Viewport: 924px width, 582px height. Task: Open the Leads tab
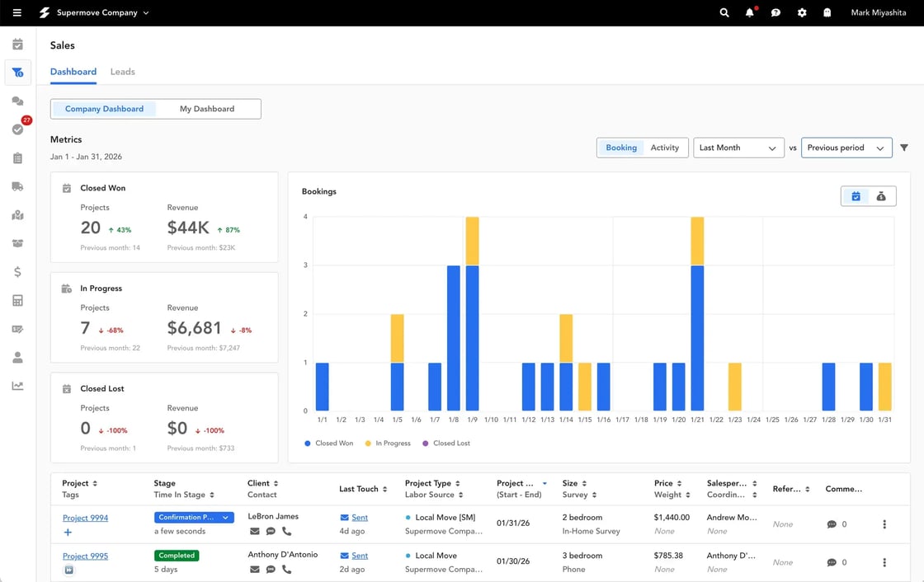[x=123, y=72]
